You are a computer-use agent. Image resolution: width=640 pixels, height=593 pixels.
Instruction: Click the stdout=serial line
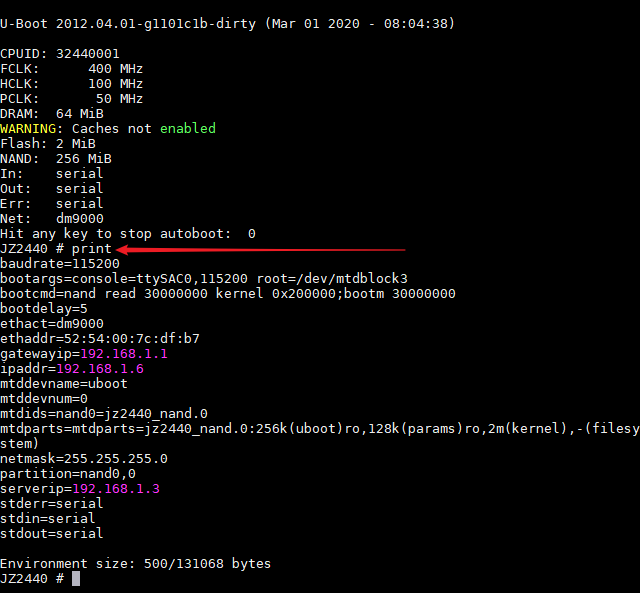point(52,534)
